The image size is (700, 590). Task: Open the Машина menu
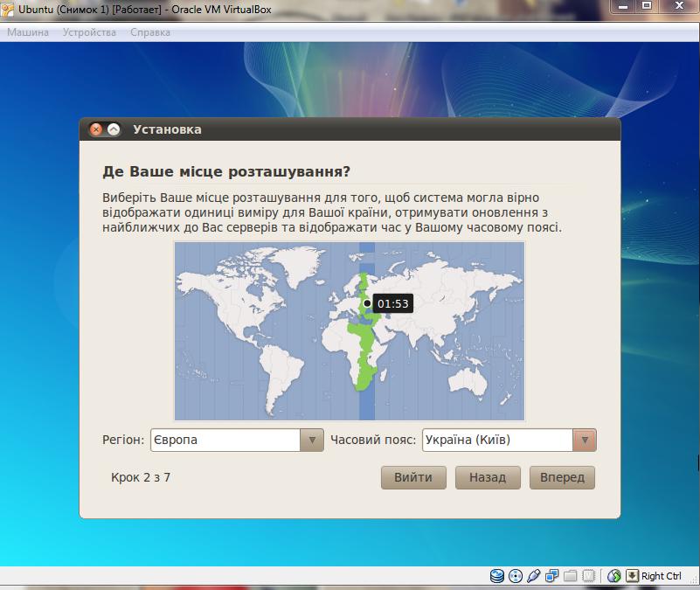click(28, 32)
